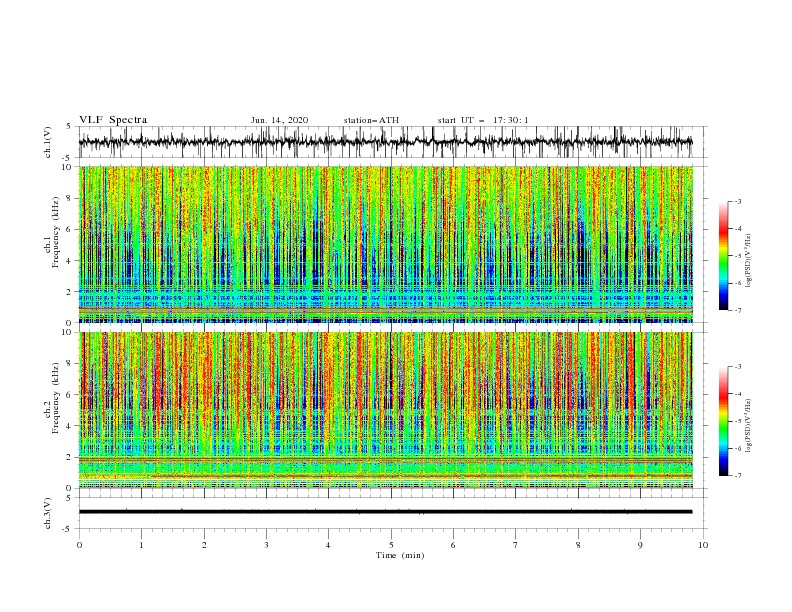Click the "ch.3(V)" axis label
792x612 pixels.
click(x=48, y=513)
